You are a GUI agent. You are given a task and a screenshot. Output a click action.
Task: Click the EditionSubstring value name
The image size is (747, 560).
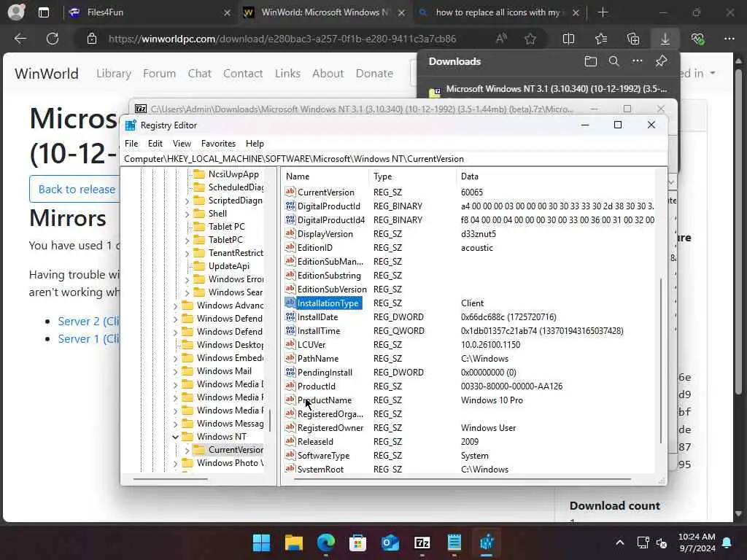coord(329,275)
